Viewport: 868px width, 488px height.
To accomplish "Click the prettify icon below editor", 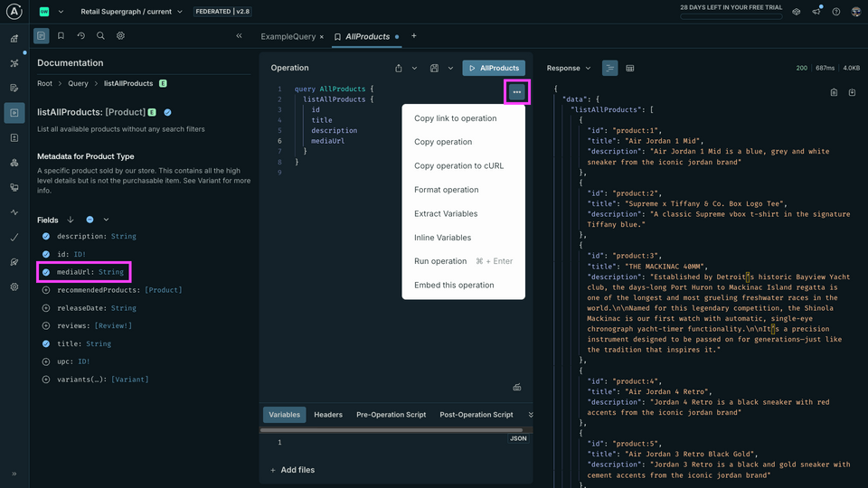I will (x=517, y=388).
